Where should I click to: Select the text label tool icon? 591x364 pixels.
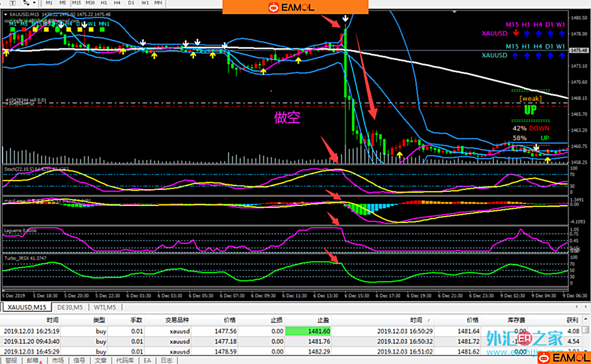click(x=12, y=2)
